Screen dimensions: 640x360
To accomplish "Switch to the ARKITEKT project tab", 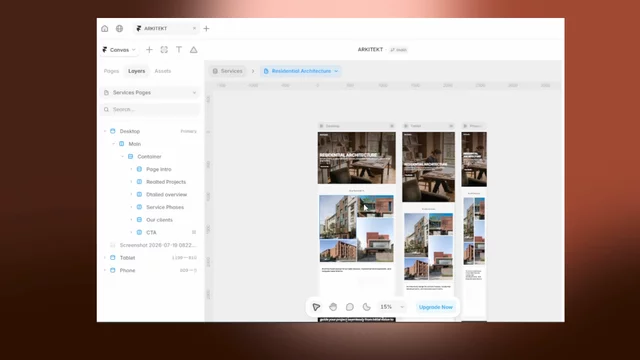I will pyautogui.click(x=166, y=29).
